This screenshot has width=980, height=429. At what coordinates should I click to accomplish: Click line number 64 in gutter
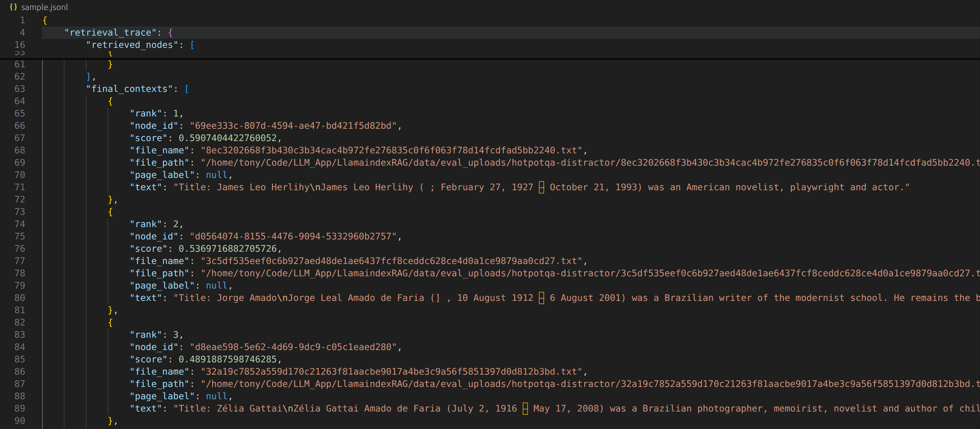coord(20,101)
